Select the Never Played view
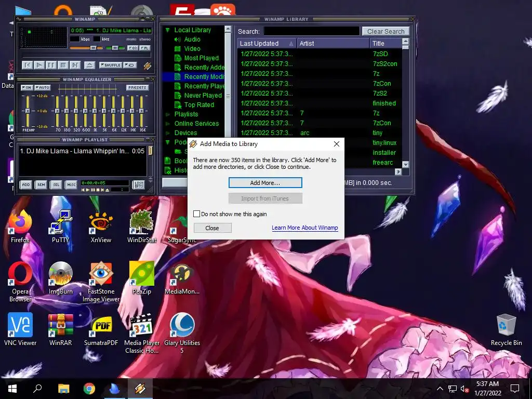This screenshot has width=532, height=399. pos(203,96)
